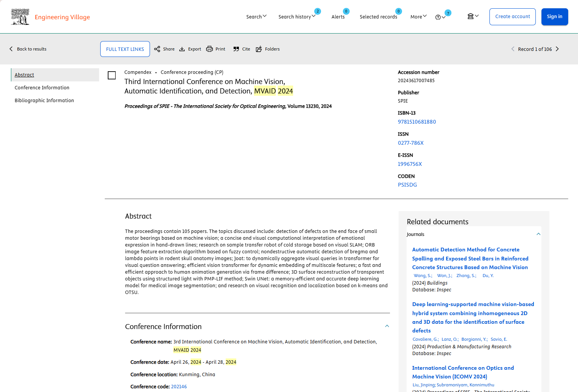Collapse the Conference Information section

(x=387, y=326)
